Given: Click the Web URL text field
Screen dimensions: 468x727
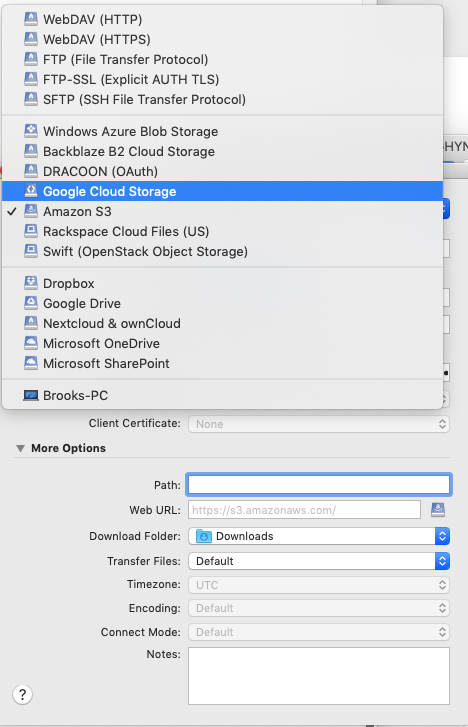Looking at the screenshot, I should 304,510.
